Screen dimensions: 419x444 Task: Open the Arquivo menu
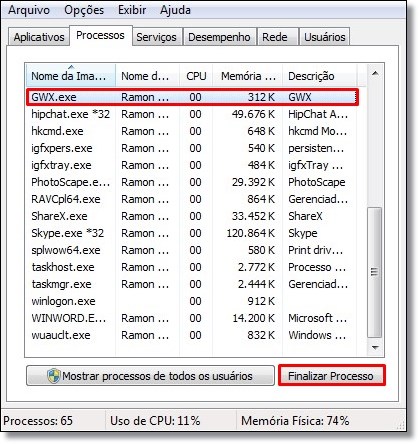tap(29, 10)
